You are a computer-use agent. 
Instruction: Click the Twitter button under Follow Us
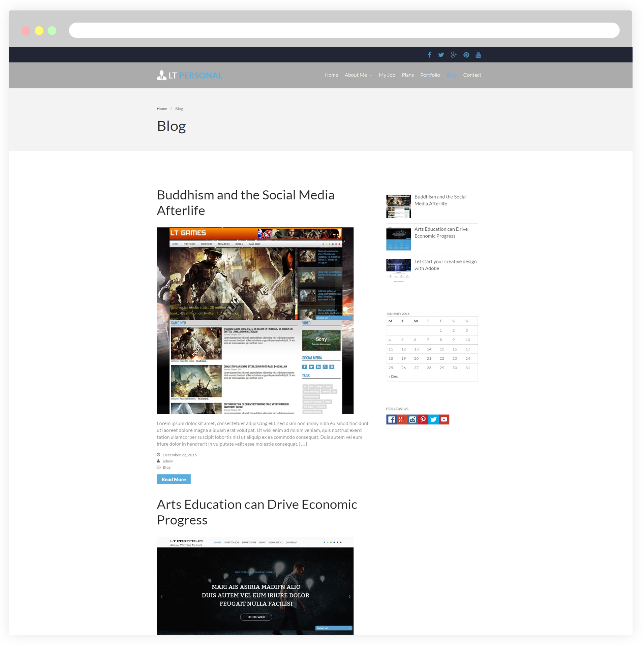pyautogui.click(x=433, y=420)
